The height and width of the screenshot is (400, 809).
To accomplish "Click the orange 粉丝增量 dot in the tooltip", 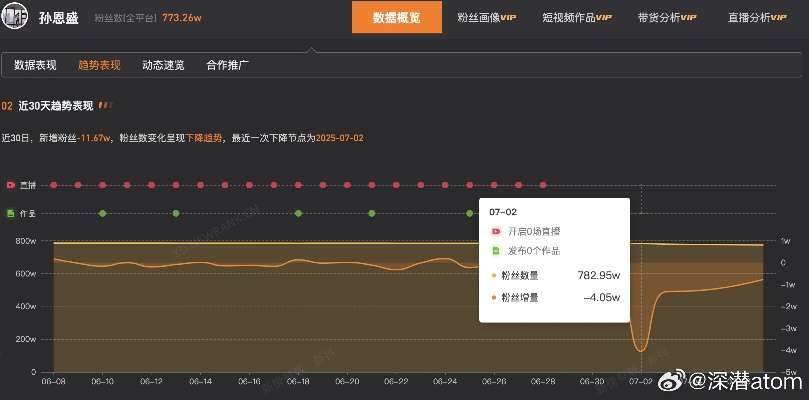I will click(493, 297).
